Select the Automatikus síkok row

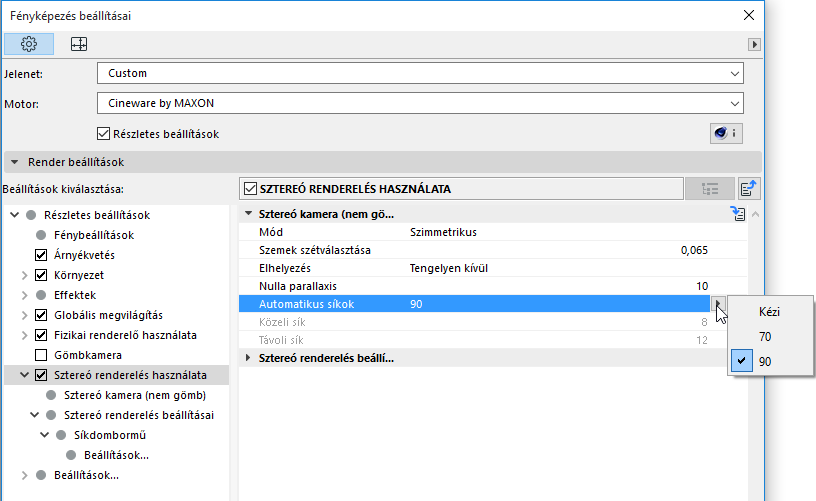coord(474,304)
